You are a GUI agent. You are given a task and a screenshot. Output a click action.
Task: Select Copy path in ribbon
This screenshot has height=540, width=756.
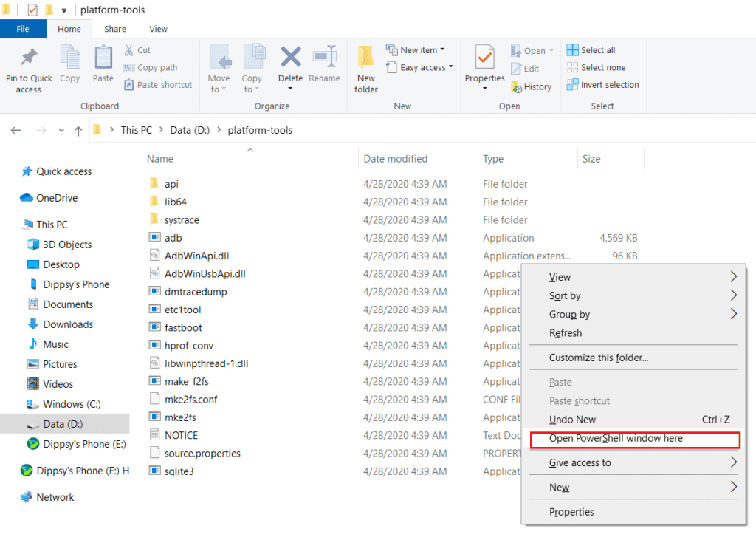pos(151,67)
